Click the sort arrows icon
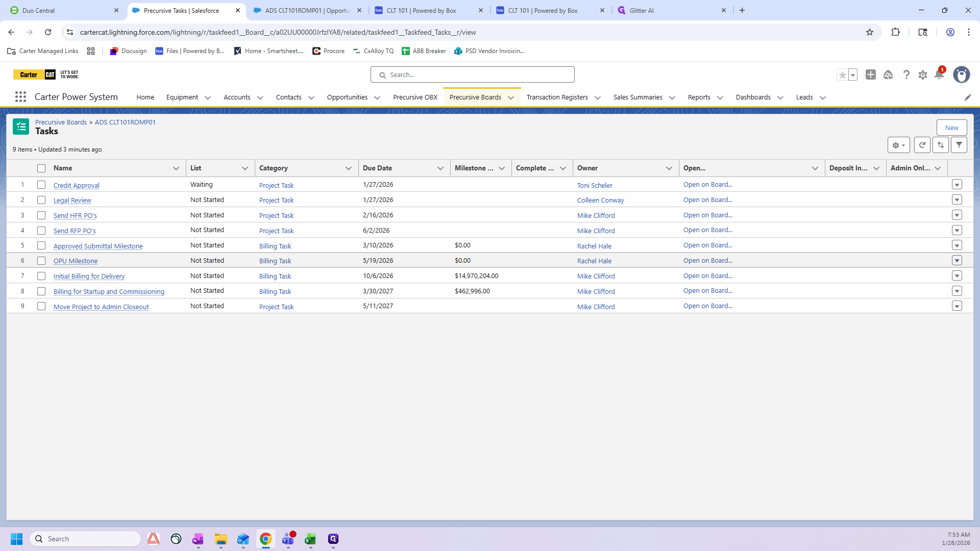The width and height of the screenshot is (980, 551). [x=941, y=145]
